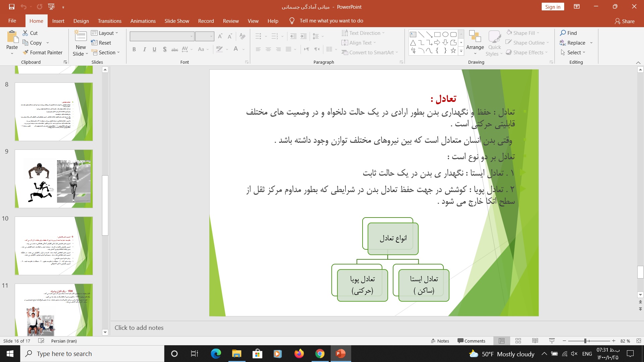This screenshot has width=644, height=362.
Task: Click the zoom in plus button
Action: pyautogui.click(x=613, y=341)
